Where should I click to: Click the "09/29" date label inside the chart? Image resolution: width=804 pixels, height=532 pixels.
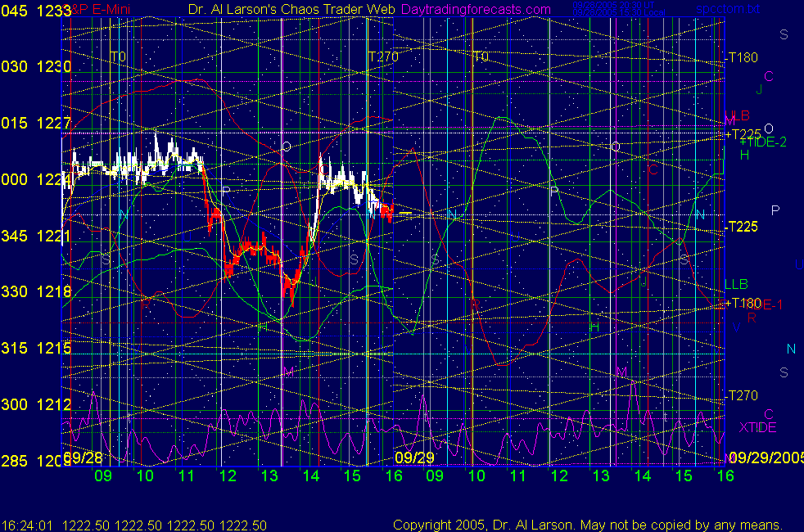[414, 458]
